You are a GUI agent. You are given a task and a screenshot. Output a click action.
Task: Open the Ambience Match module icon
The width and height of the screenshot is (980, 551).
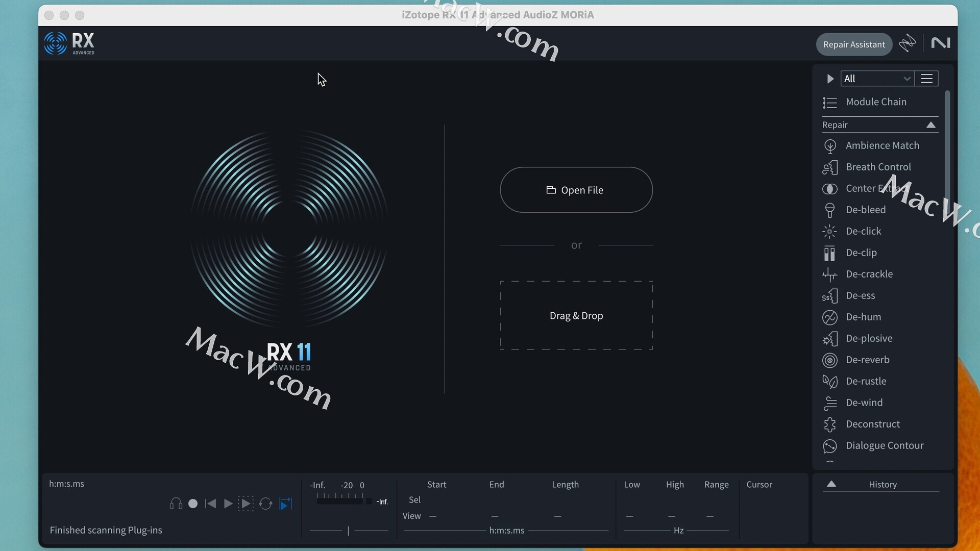[x=830, y=146]
